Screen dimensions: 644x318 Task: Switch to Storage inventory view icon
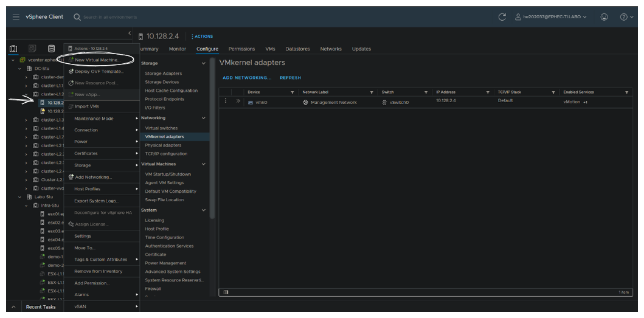51,49
